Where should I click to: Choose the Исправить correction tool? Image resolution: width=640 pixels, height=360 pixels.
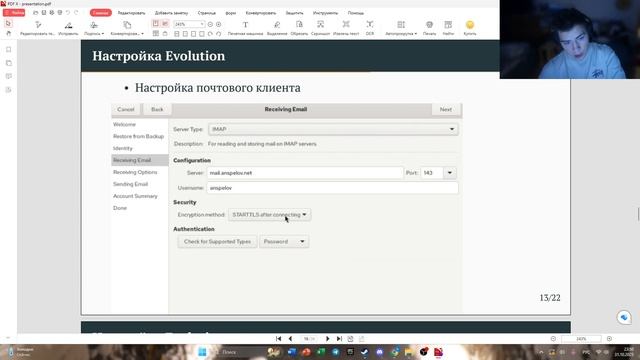point(68,28)
